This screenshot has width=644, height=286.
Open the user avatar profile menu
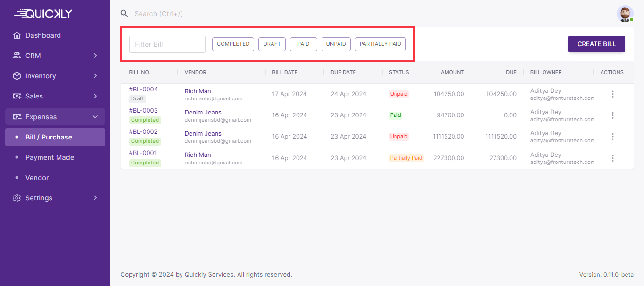[625, 14]
